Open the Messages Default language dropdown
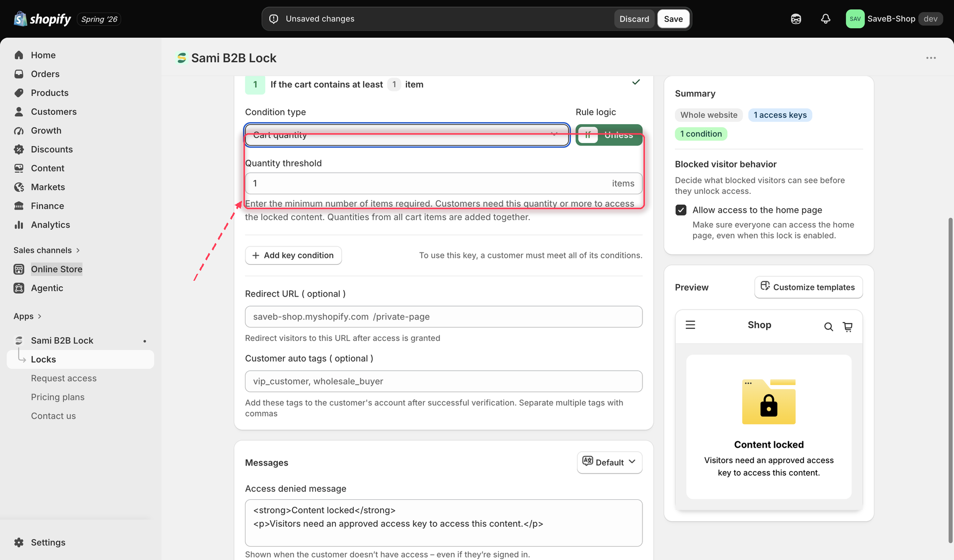 609,463
